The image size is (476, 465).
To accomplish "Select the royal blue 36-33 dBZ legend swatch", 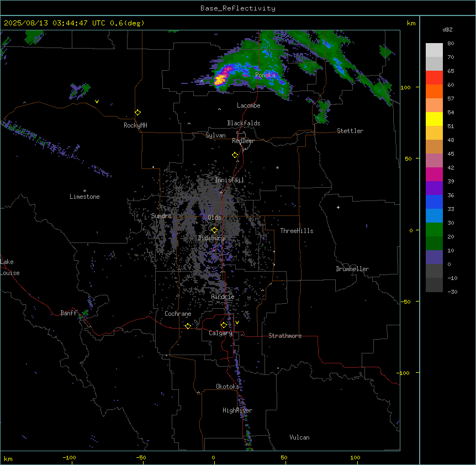I will point(434,202).
